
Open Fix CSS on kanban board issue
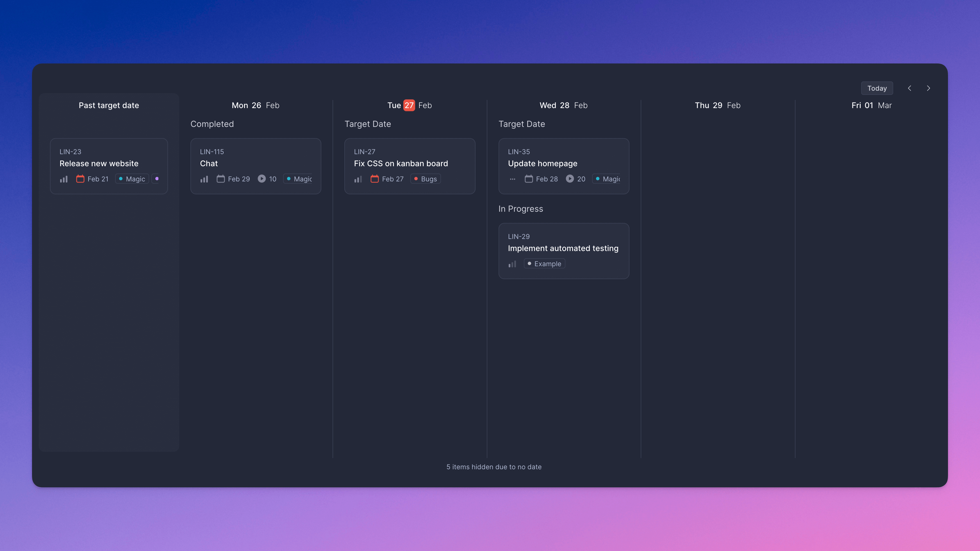[x=401, y=163]
